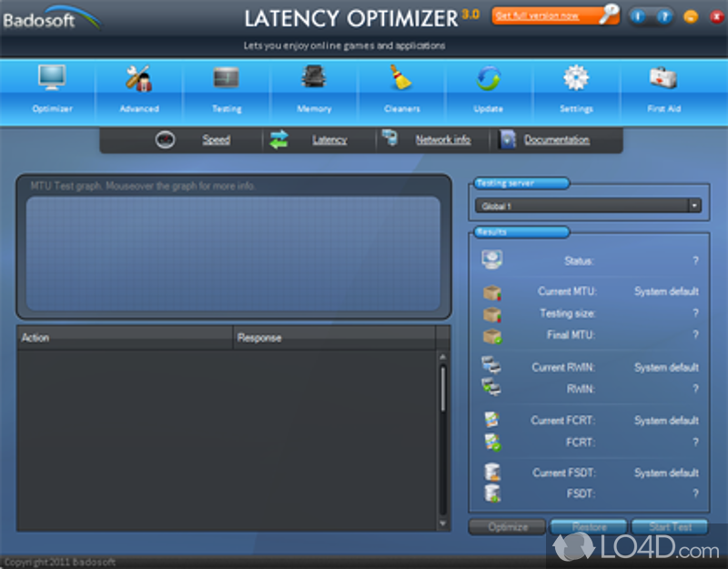Open the Latency test link
Viewport: 728px width, 569px height.
[329, 139]
